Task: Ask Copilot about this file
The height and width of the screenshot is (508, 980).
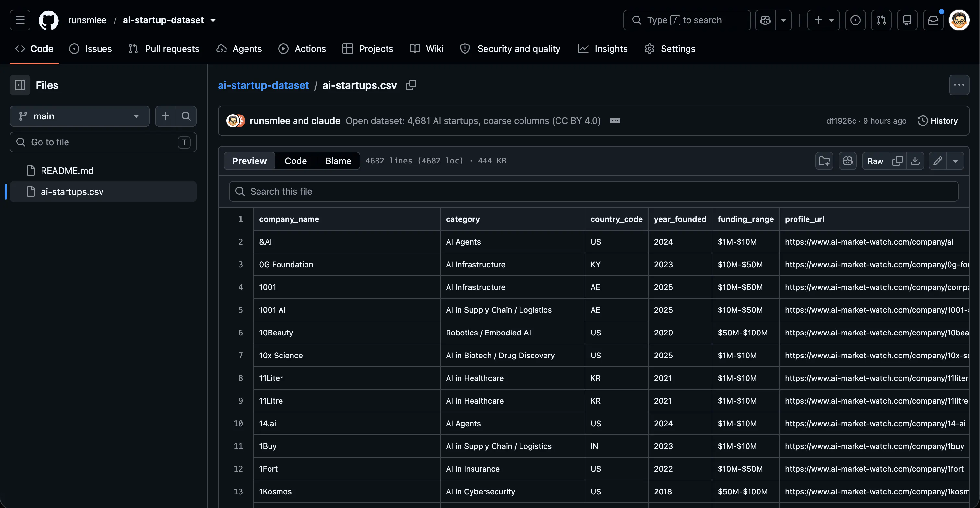Action: [x=847, y=161]
